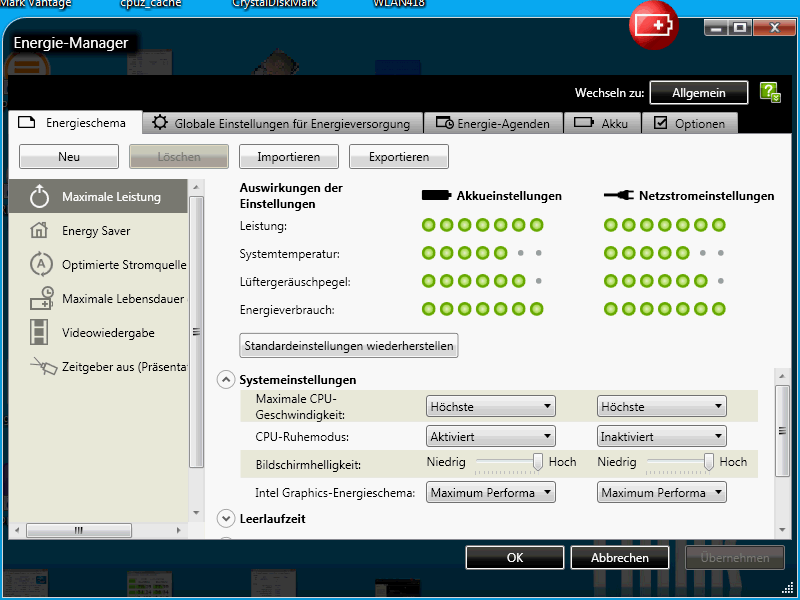800x600 pixels.
Task: Click the Videowiedergabe film strip icon
Action: [x=39, y=332]
